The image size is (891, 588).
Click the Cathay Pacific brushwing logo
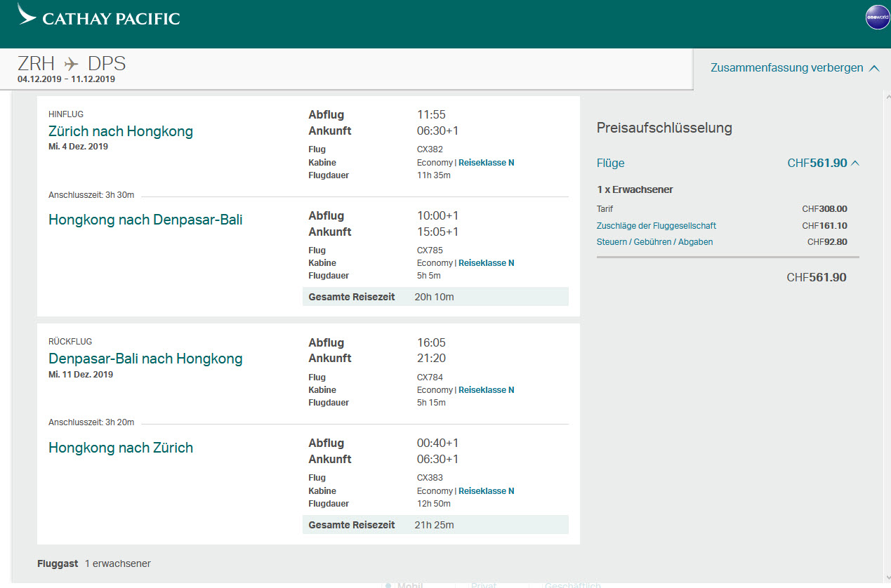(27, 15)
